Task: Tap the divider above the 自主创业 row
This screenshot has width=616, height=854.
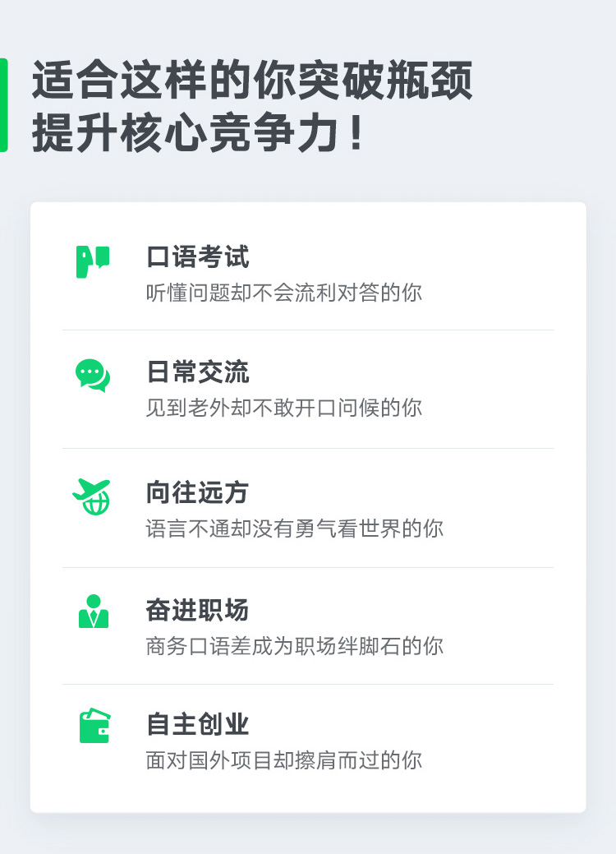Action: tap(308, 684)
